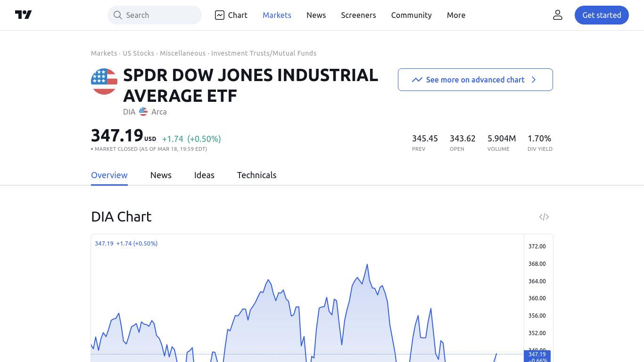Switch to the Technicals tab
The width and height of the screenshot is (644, 362).
pyautogui.click(x=256, y=175)
